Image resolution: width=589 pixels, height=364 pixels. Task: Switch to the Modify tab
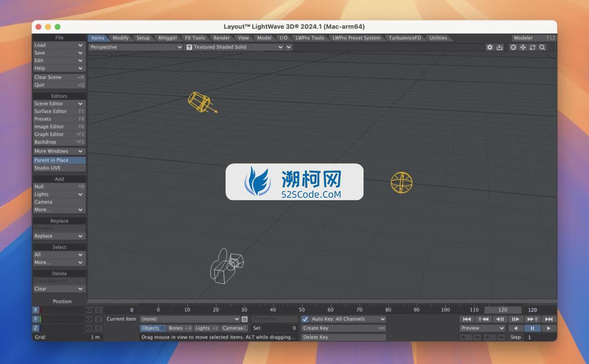pos(121,38)
